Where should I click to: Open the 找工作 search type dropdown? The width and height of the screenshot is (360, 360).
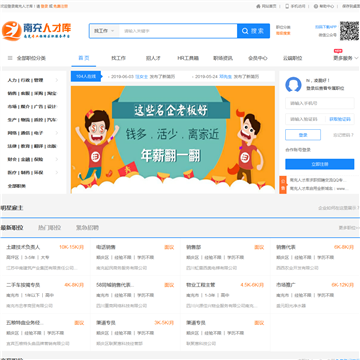tap(104, 31)
